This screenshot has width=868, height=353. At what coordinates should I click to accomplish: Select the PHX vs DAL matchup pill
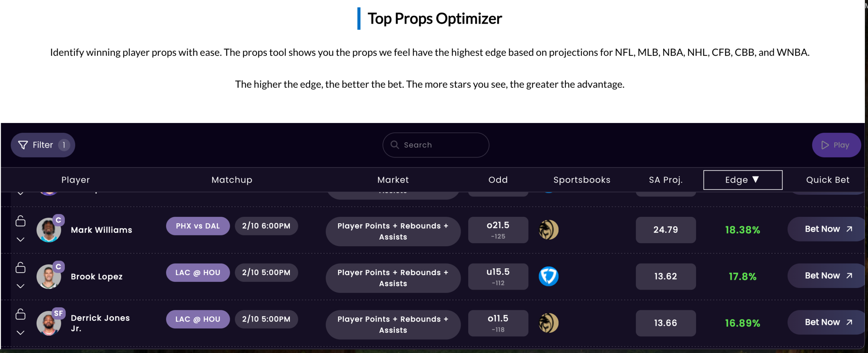tap(198, 226)
